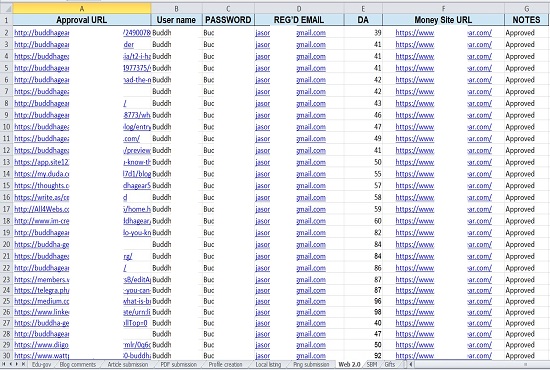
Task: Click the DA value 96 cell
Action: pos(363,301)
